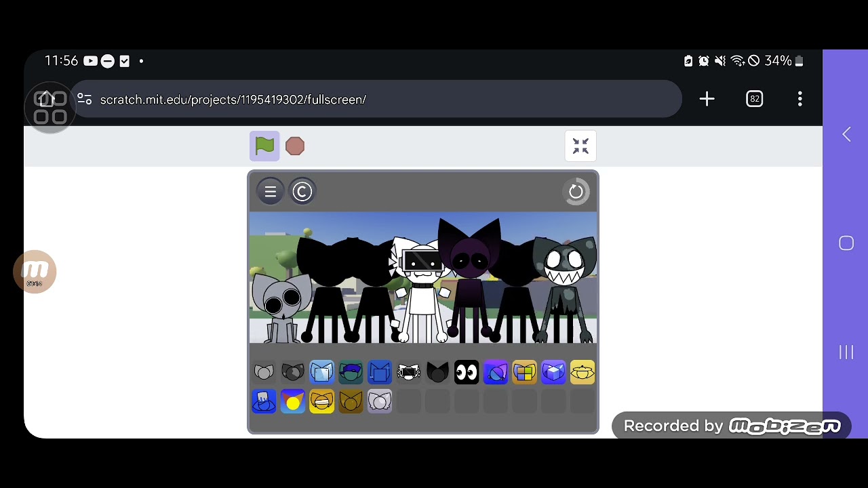Pick the four-colored window-block character icon
Image resolution: width=868 pixels, height=488 pixels.
tap(524, 372)
